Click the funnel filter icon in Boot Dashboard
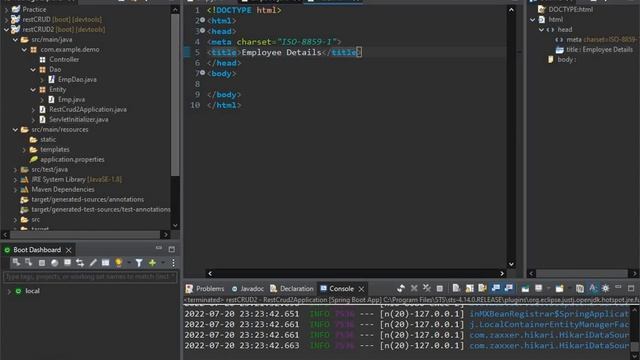The height and width of the screenshot is (360, 640). (x=139, y=263)
